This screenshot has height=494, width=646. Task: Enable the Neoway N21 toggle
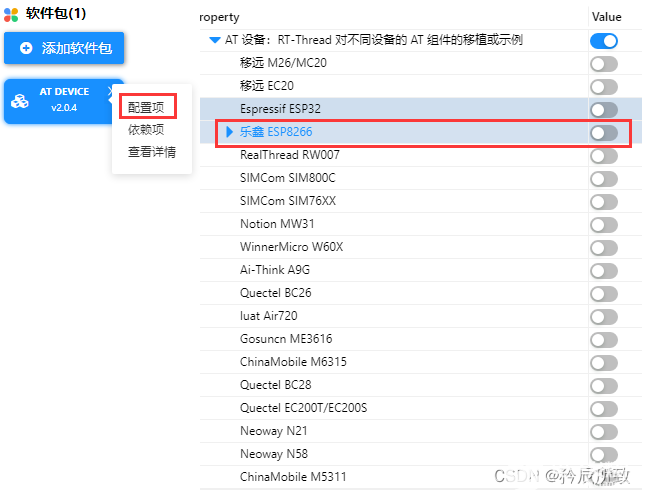coord(604,432)
